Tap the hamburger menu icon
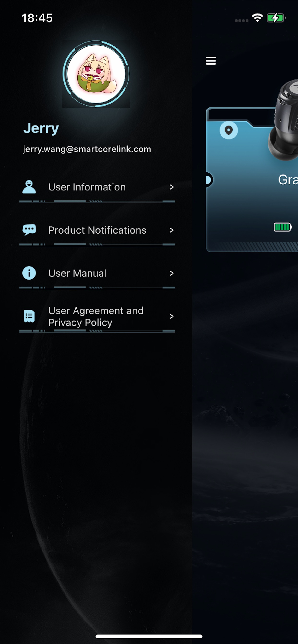The image size is (298, 644). [x=211, y=61]
